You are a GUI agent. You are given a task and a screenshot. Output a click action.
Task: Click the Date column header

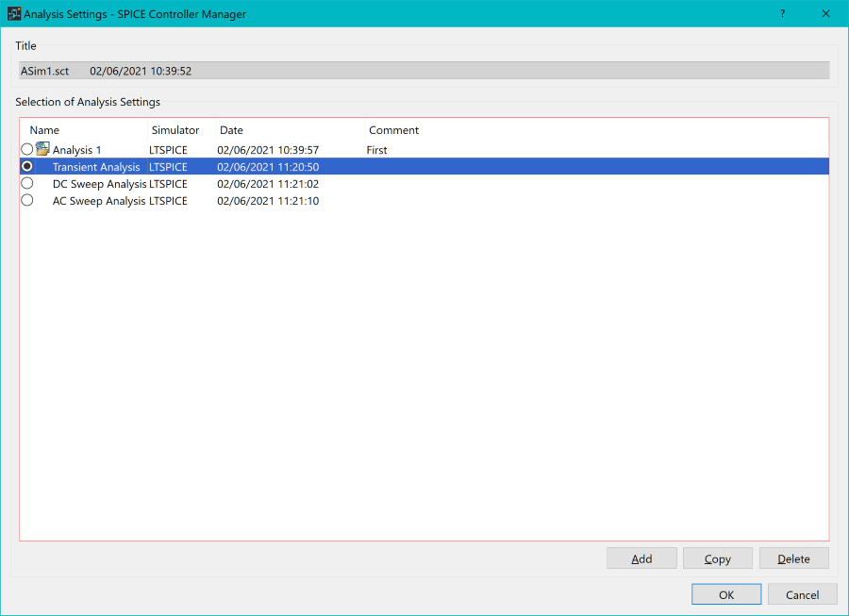click(232, 130)
